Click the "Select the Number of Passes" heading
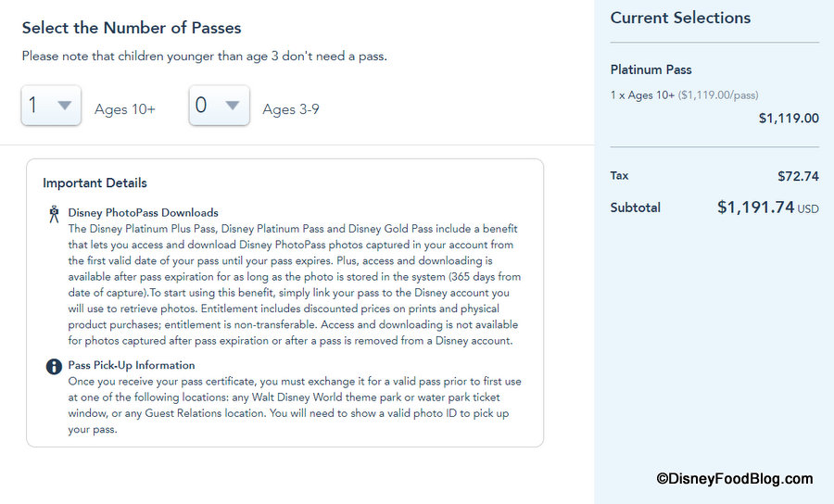The width and height of the screenshot is (834, 504). (132, 28)
